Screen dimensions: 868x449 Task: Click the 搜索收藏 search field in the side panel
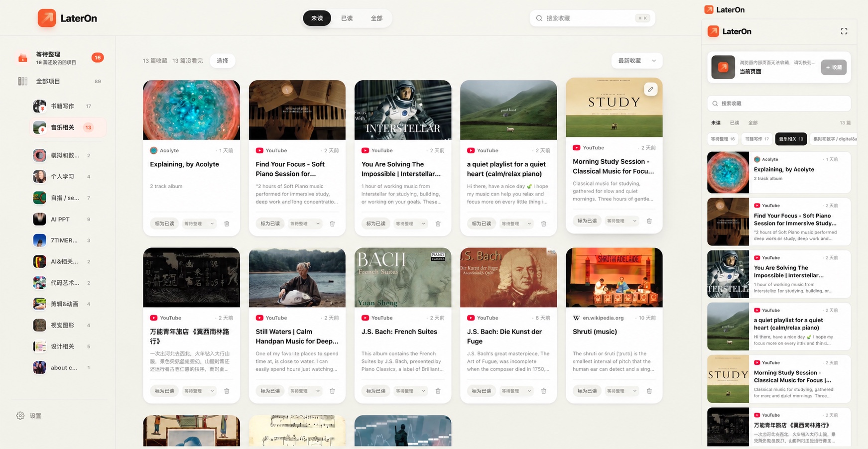click(x=779, y=104)
